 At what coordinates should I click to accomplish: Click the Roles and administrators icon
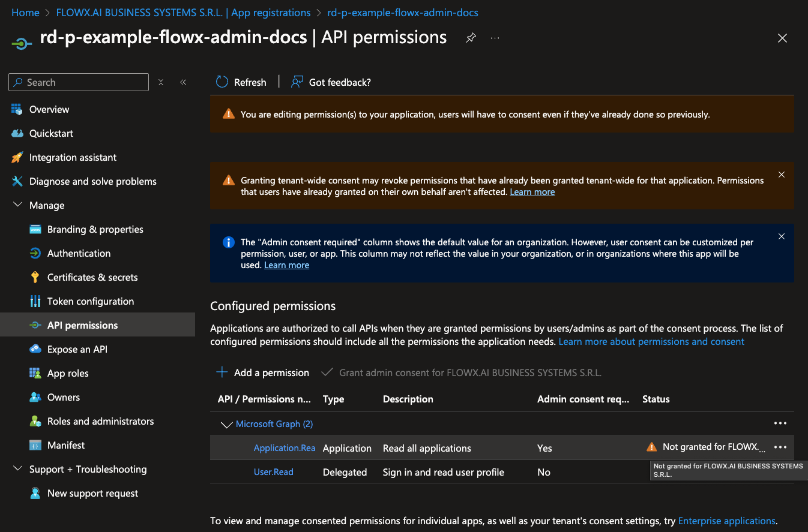pos(35,421)
